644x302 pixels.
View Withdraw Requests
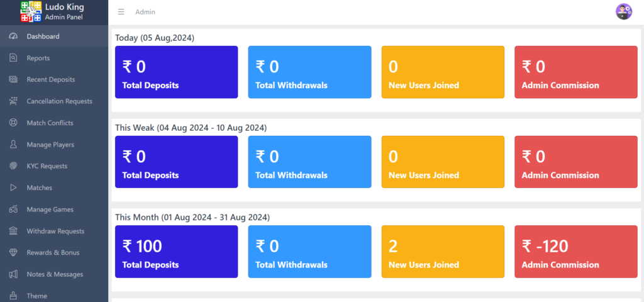54,231
